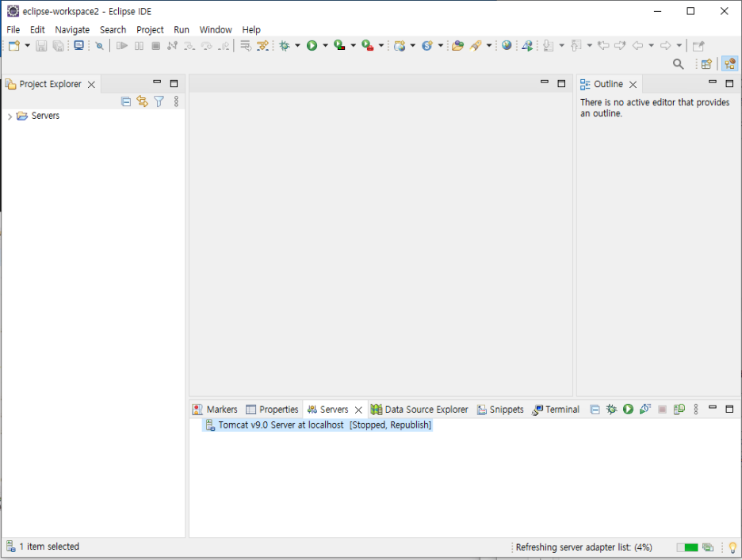Click the Terminate icon in main toolbar
Image resolution: width=742 pixels, height=560 pixels.
(x=155, y=46)
